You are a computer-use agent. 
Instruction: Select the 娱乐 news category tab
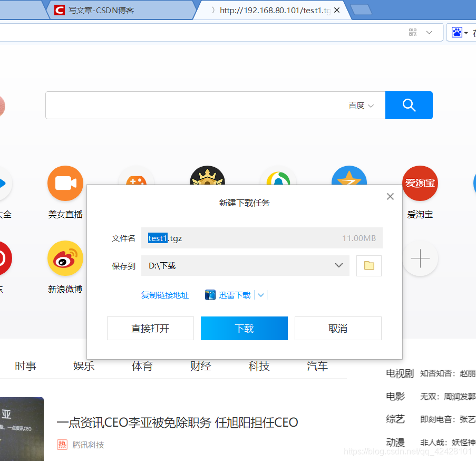(84, 366)
